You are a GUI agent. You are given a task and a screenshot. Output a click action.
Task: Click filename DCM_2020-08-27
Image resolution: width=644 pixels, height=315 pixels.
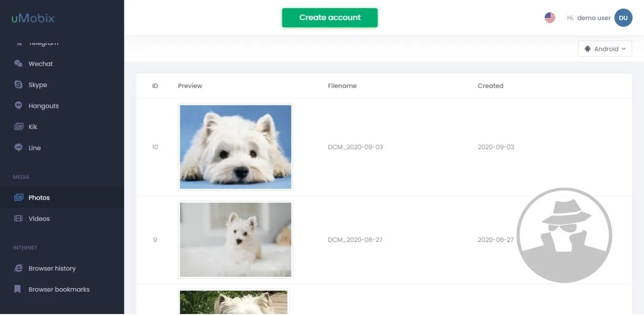point(355,240)
